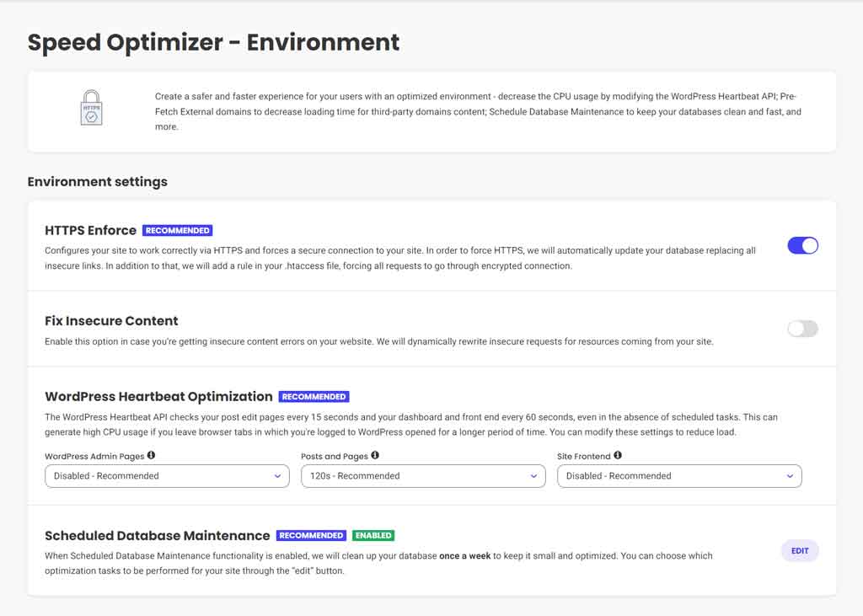Click the WordPress Heartbeat Optimization title
Screen dimensions: 863x616
[158, 396]
